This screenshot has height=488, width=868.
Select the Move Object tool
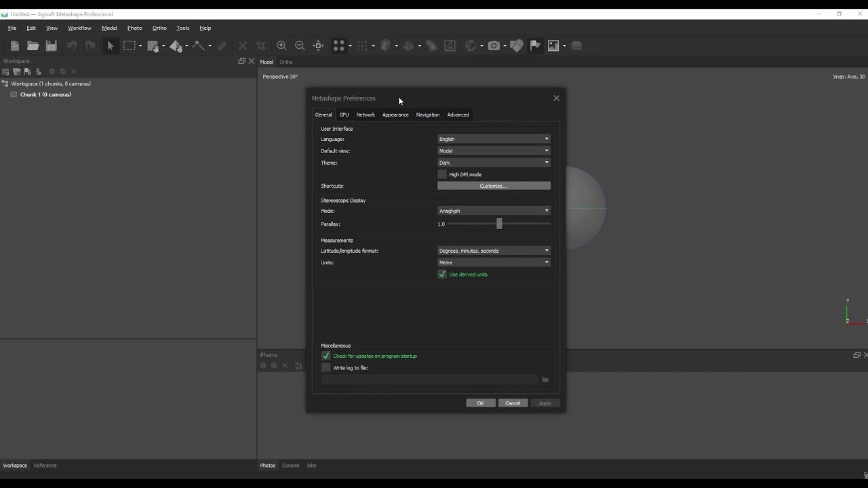[x=176, y=45]
